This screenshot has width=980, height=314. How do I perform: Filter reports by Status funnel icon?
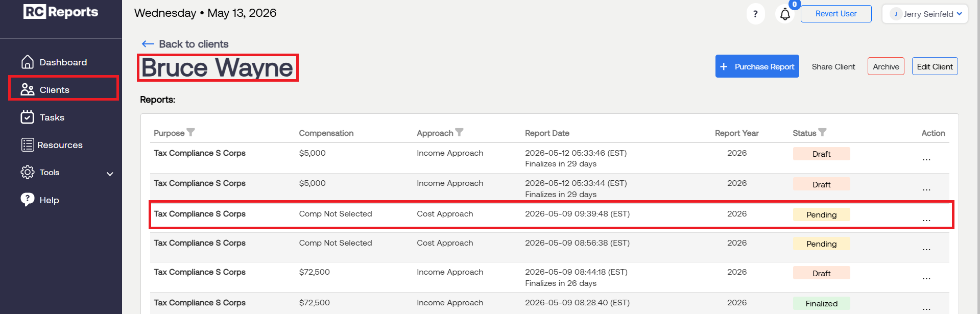[822, 132]
